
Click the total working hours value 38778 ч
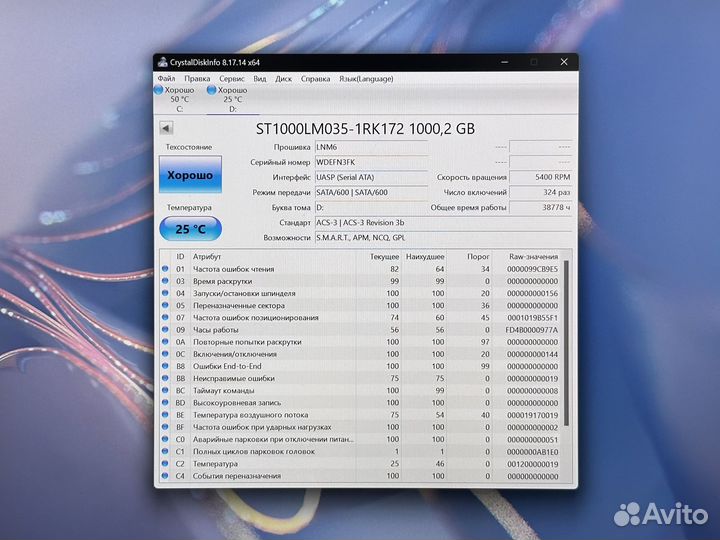click(x=540, y=208)
